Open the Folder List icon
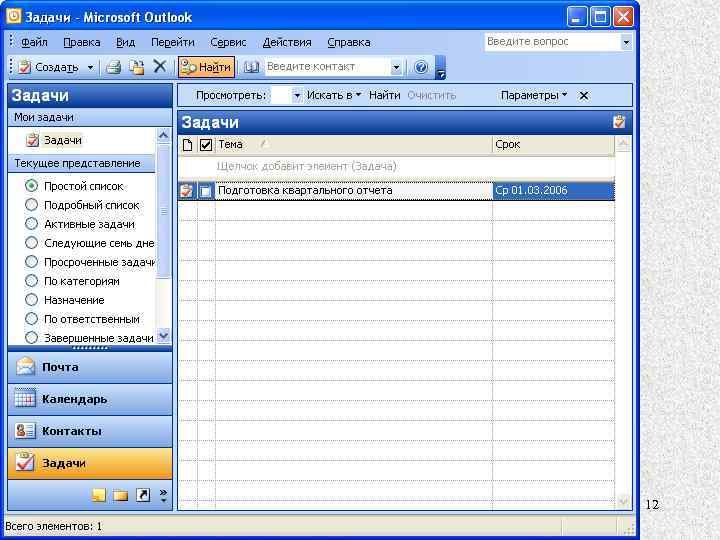Viewport: 720px width, 540px height. pos(121,495)
